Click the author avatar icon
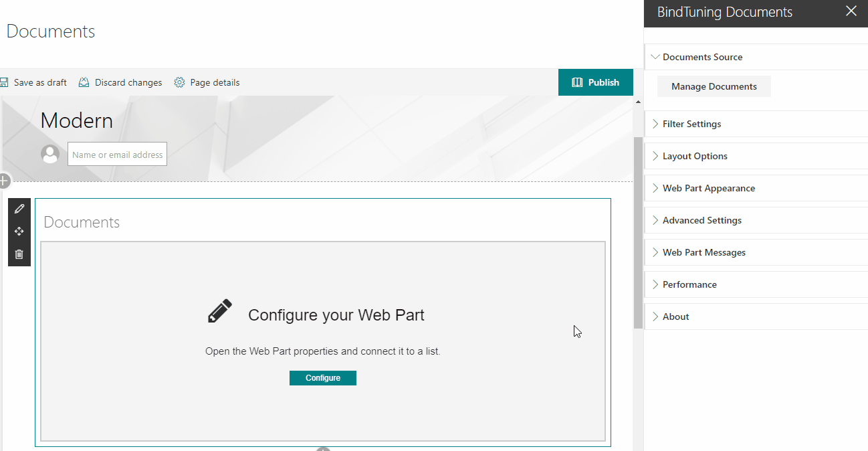868x451 pixels. pyautogui.click(x=50, y=154)
